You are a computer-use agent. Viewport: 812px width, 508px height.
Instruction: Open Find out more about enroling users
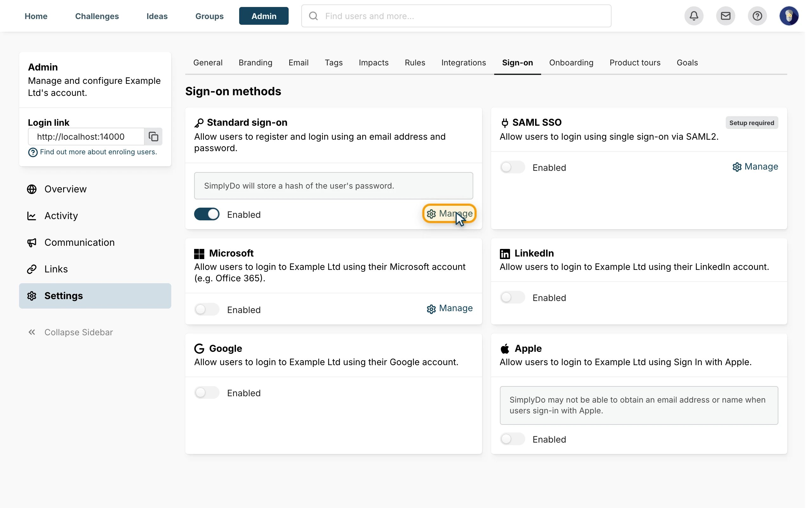pos(98,152)
